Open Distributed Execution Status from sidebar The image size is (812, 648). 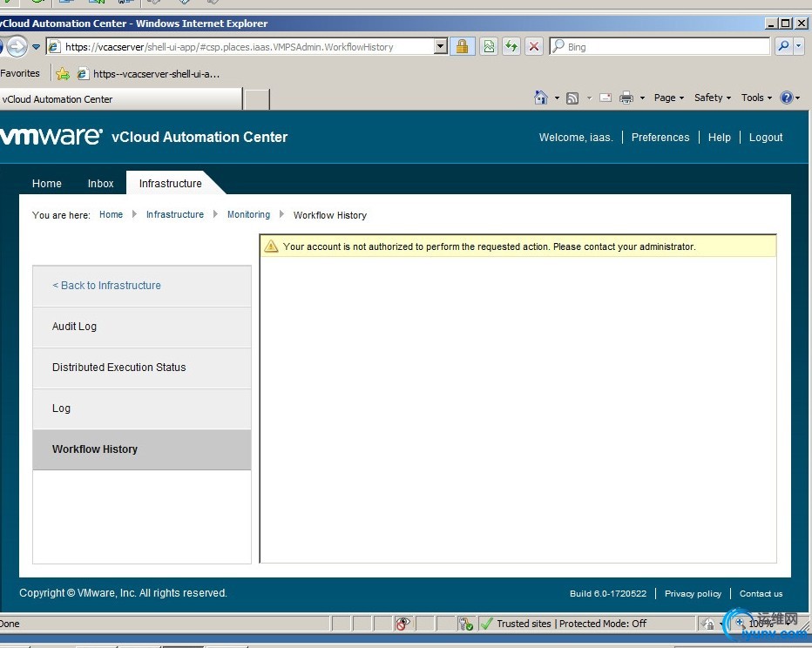tap(142, 368)
